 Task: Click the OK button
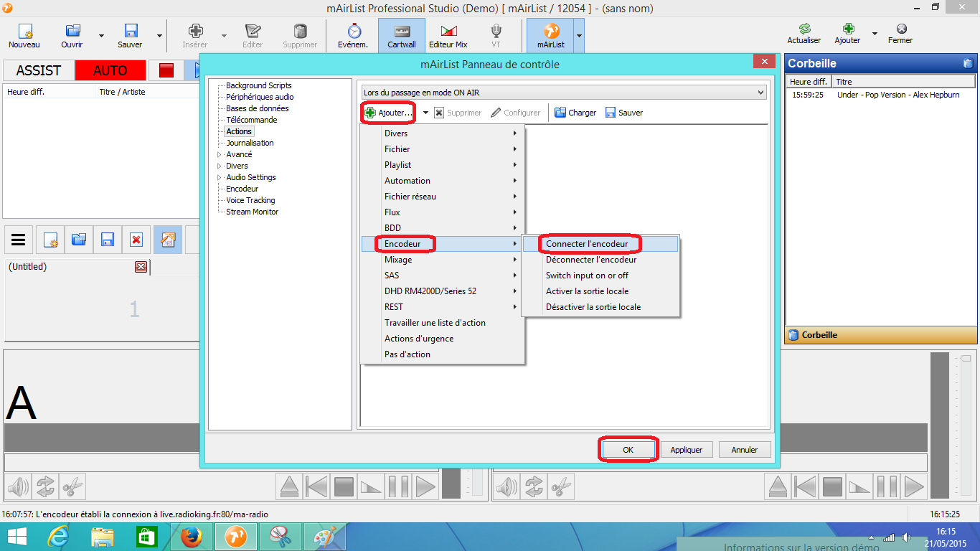click(628, 450)
